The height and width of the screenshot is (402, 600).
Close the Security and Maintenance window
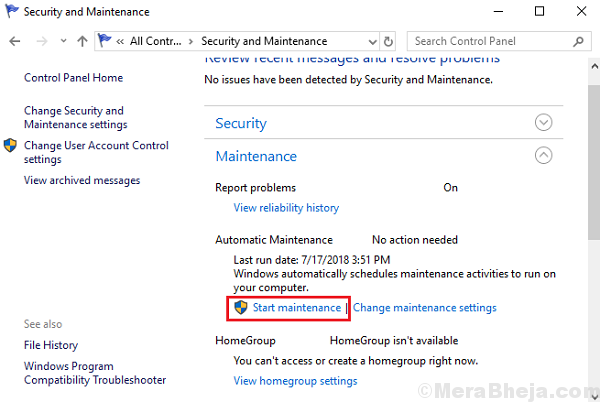581,11
